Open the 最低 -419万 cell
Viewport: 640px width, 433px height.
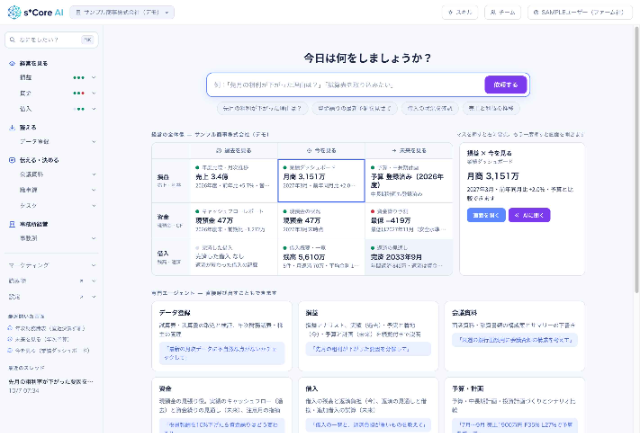[409, 221]
